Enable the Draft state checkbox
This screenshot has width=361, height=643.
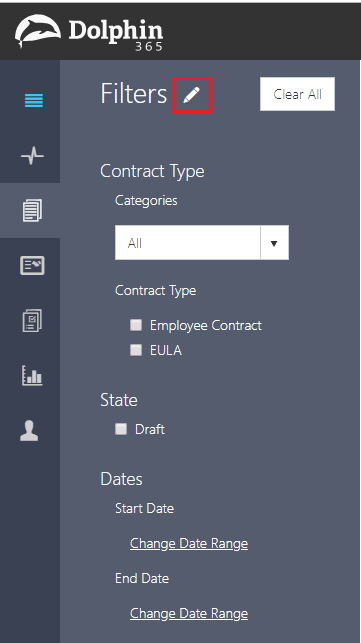click(121, 429)
